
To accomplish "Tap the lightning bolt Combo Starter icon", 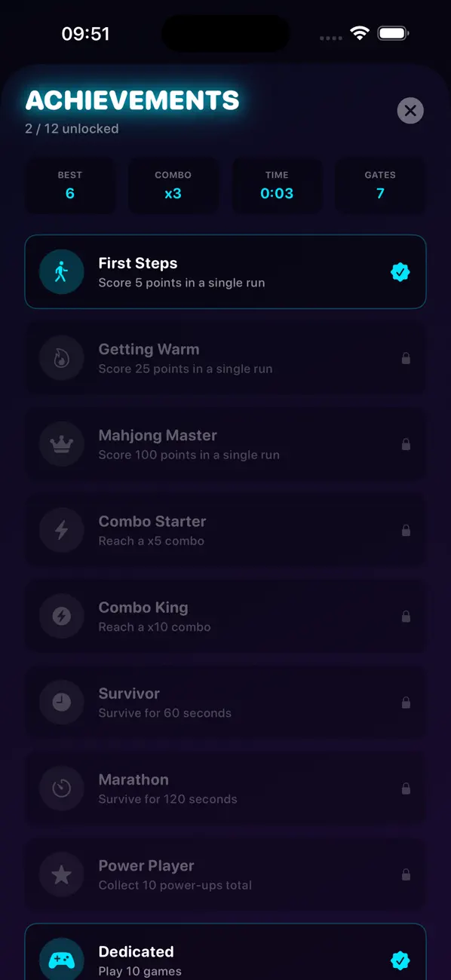I will (61, 530).
